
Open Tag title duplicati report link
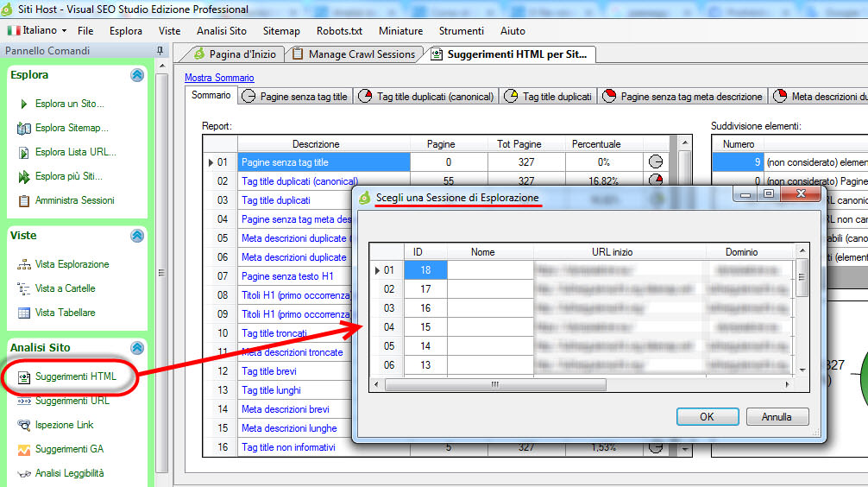(276, 200)
